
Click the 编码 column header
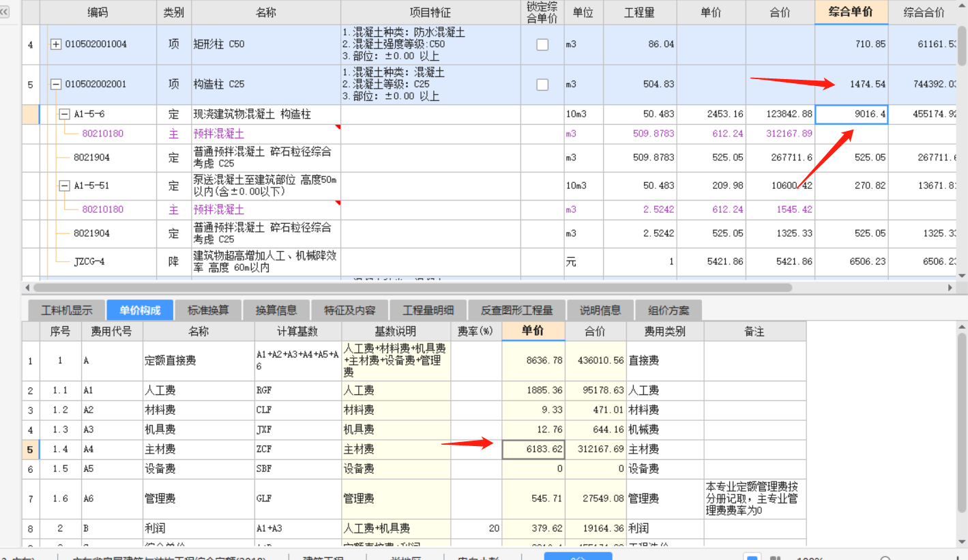[x=98, y=12]
